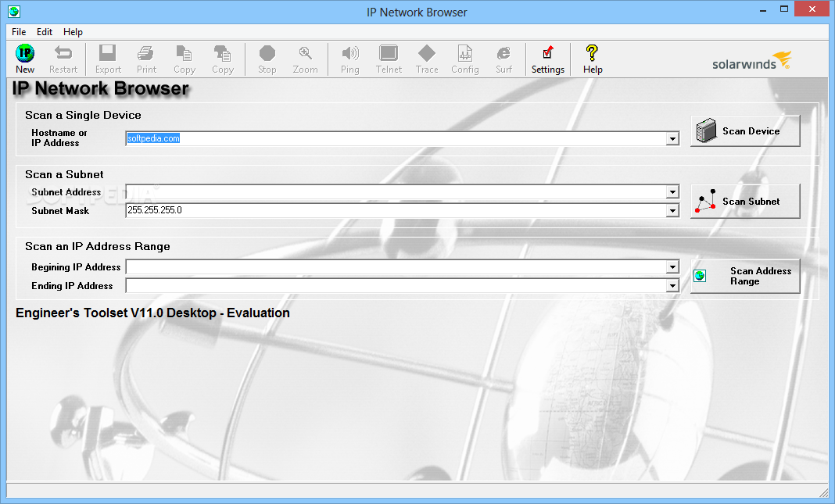The width and height of the screenshot is (835, 504).
Task: Open the Help menu
Action: 73,32
